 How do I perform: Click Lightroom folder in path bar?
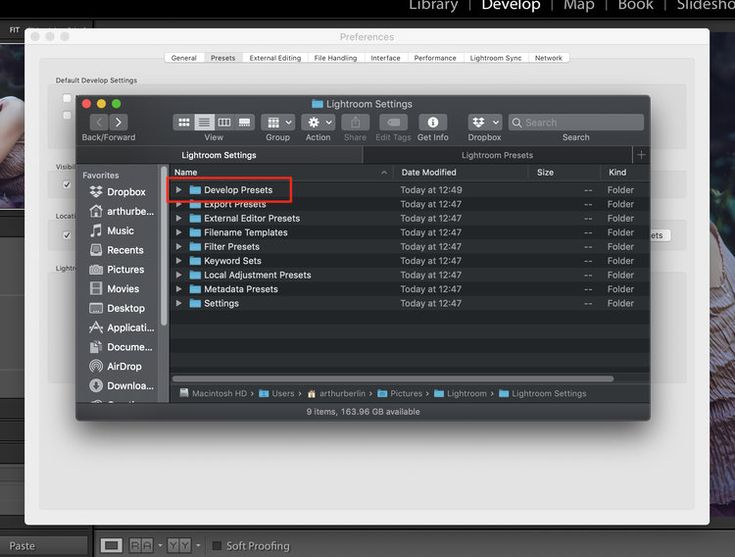pyautogui.click(x=460, y=393)
